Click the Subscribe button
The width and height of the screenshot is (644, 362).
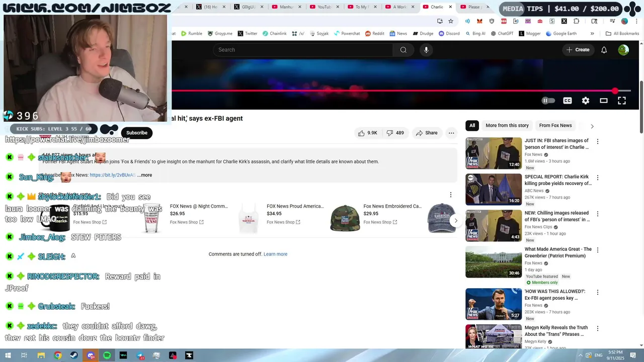[x=137, y=133]
